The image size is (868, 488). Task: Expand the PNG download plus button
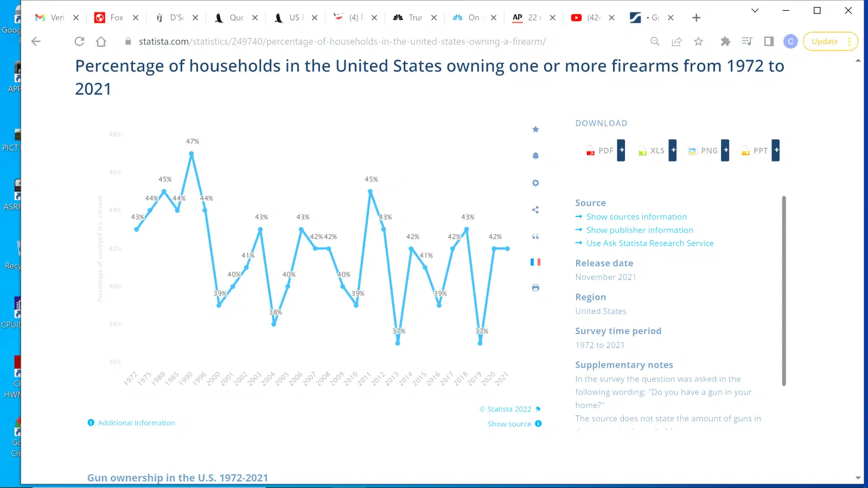coord(725,150)
